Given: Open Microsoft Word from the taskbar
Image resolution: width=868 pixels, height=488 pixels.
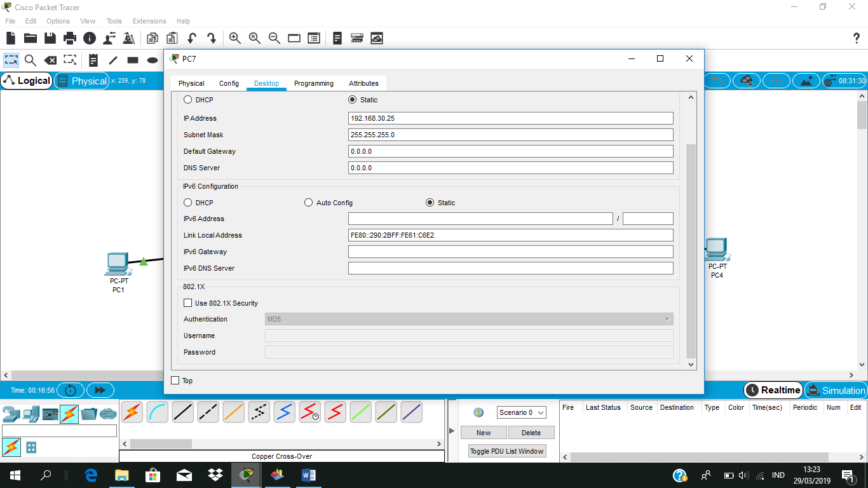Looking at the screenshot, I should [x=308, y=475].
